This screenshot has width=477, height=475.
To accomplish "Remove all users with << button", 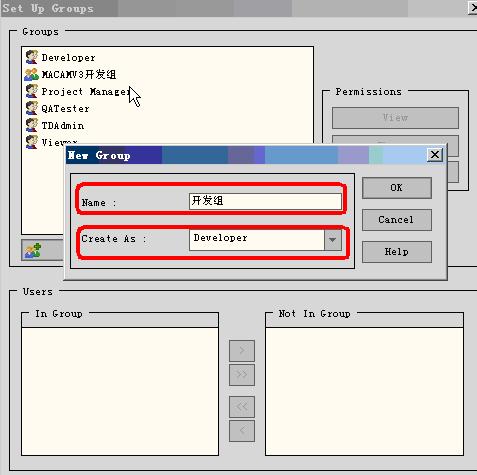I will tap(242, 407).
